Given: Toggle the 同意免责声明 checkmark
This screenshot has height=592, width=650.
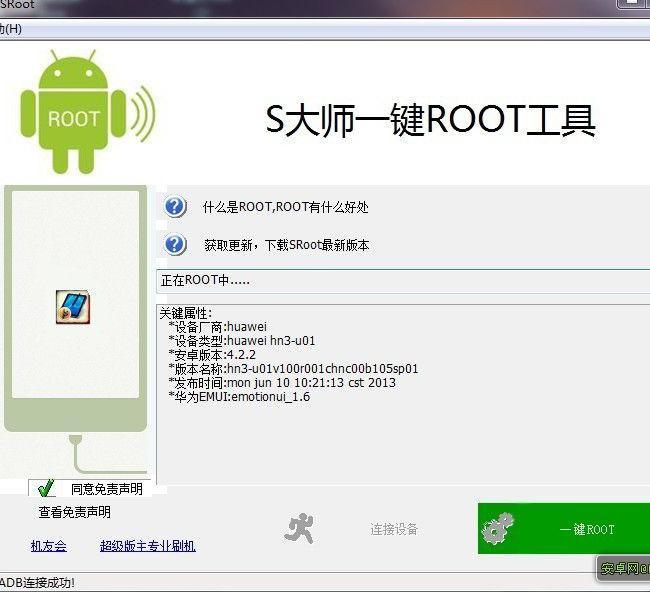Looking at the screenshot, I should 46,488.
